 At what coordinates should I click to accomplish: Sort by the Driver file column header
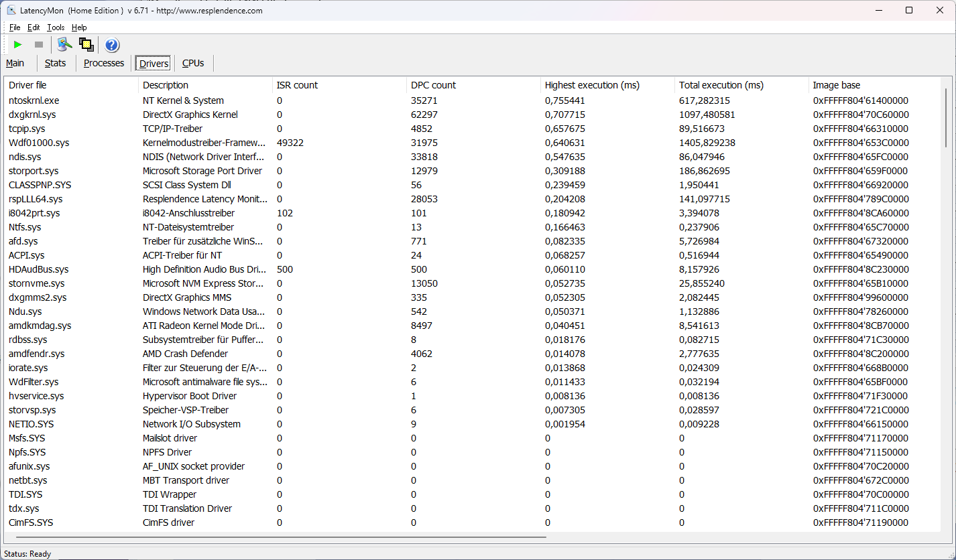[x=72, y=85]
